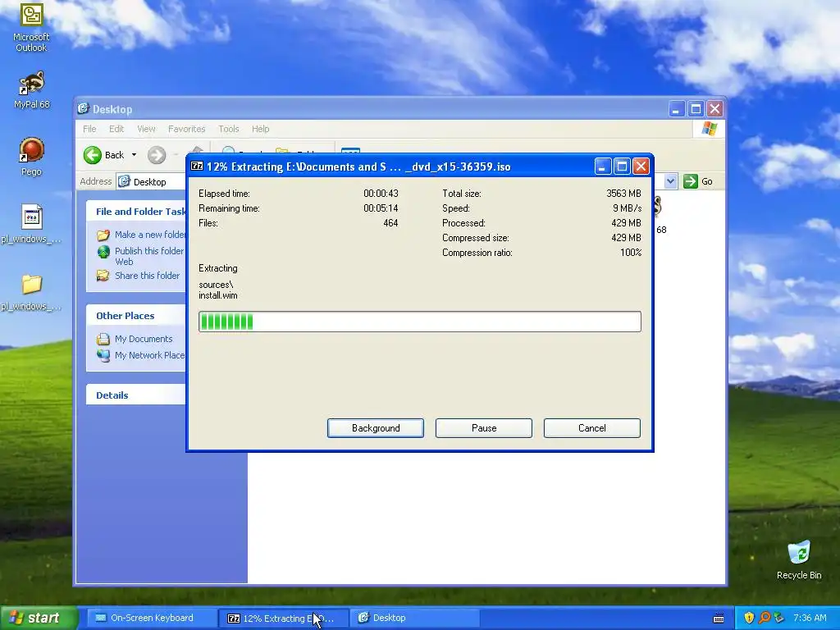Click the 12% Extracting taskbar button
This screenshot has height=630, width=840.
click(284, 618)
